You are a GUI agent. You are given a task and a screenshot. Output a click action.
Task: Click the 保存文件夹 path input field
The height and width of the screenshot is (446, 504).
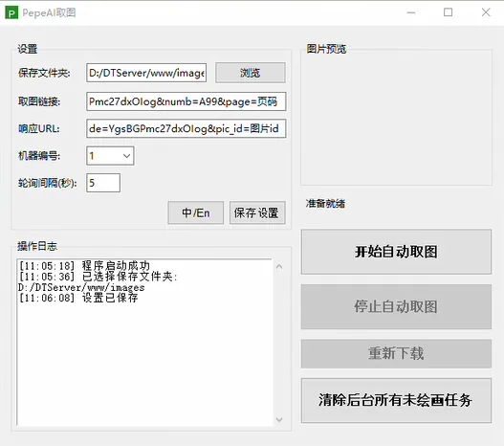146,73
